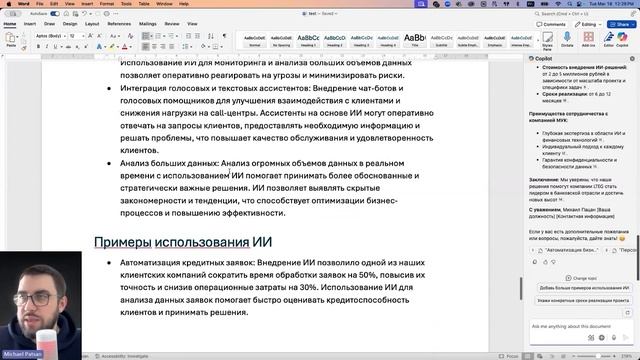Screen dimensions: 640x360
Task: Copy the Copilot response
Action: coord(535,262)
